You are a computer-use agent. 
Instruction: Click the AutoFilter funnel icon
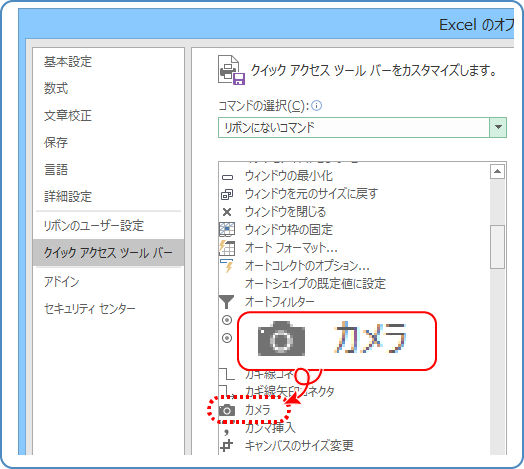click(x=227, y=302)
